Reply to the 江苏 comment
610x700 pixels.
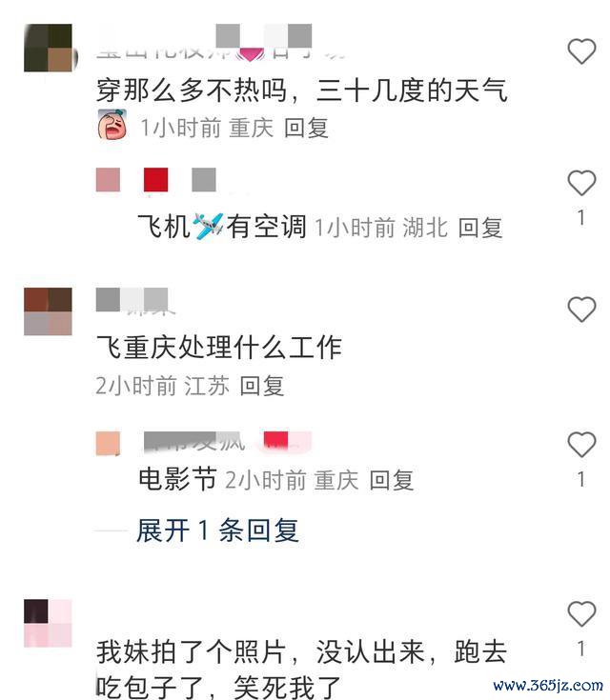pos(262,386)
